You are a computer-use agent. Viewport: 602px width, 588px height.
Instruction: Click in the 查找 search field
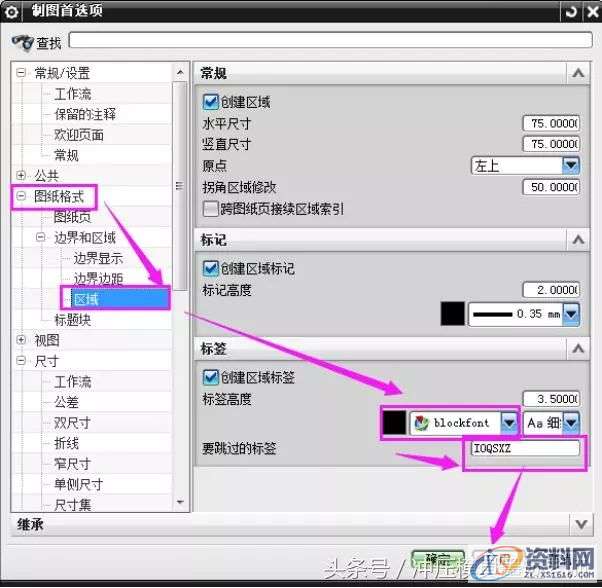pyautogui.click(x=330, y=40)
